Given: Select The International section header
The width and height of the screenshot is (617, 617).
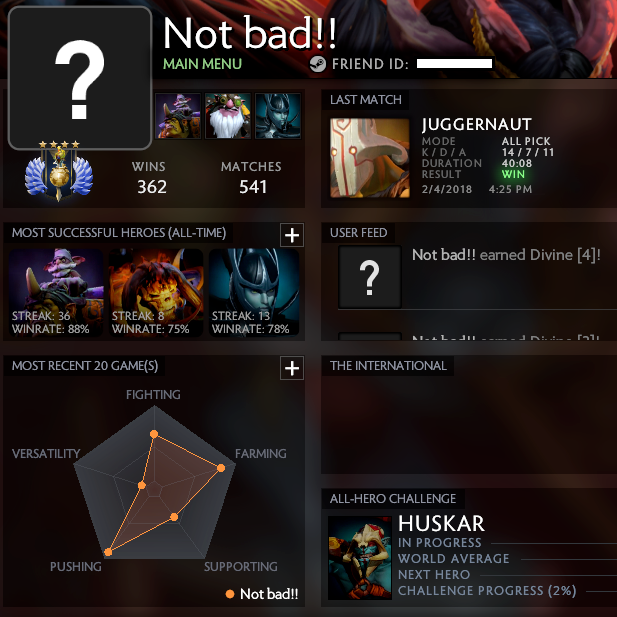Looking at the screenshot, I should (x=388, y=366).
